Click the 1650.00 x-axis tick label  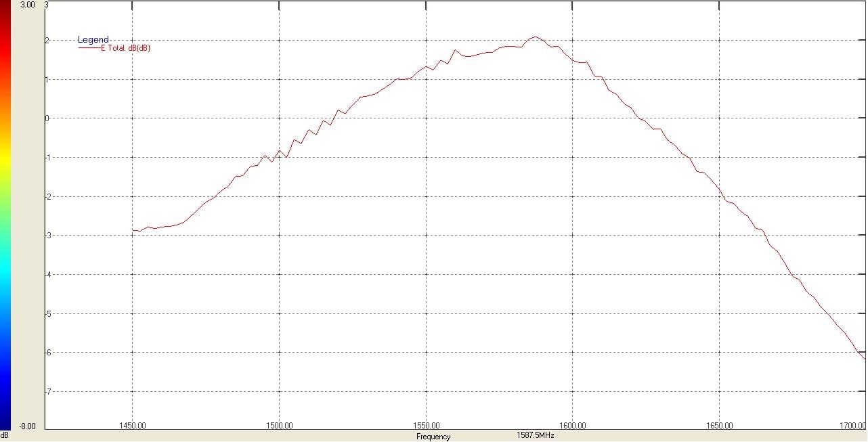[719, 426]
